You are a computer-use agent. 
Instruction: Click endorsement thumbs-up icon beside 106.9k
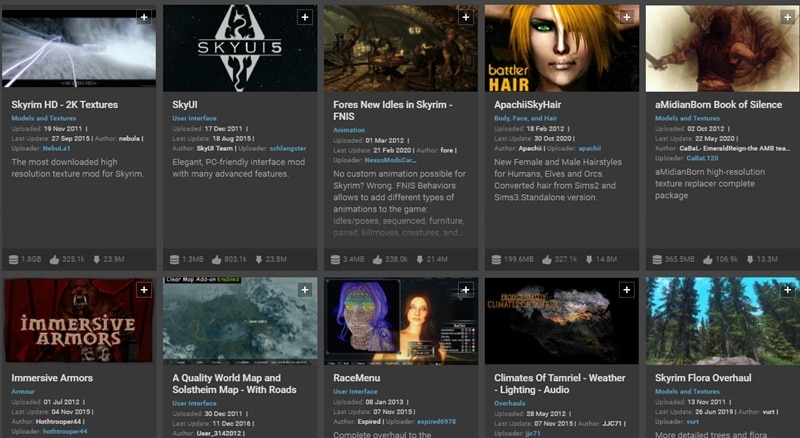[x=708, y=260]
